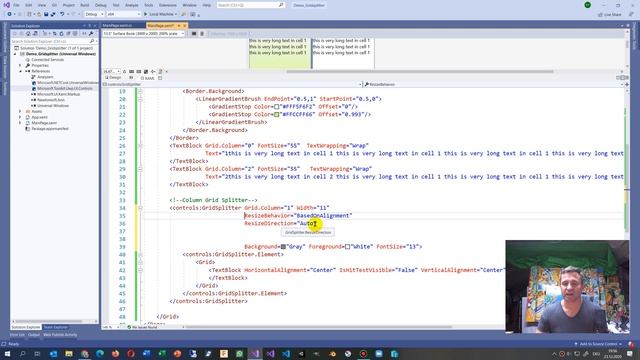Open Firefox from the taskbar
Screen dimensions: 640x360
click(116, 354)
